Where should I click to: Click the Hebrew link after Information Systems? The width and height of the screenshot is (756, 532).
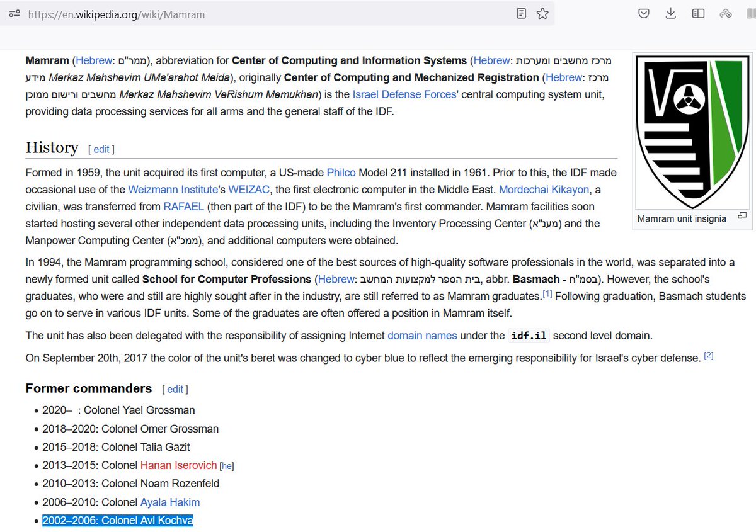click(492, 60)
